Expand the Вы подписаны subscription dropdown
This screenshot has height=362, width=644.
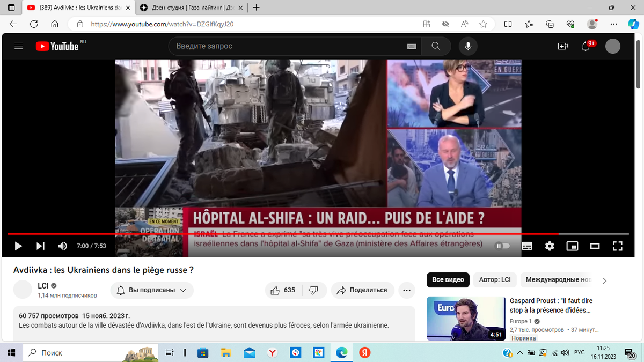[152, 290]
